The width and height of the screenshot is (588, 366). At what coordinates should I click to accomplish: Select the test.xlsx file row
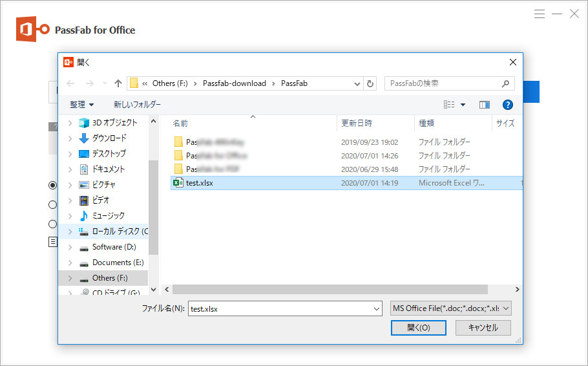point(346,183)
